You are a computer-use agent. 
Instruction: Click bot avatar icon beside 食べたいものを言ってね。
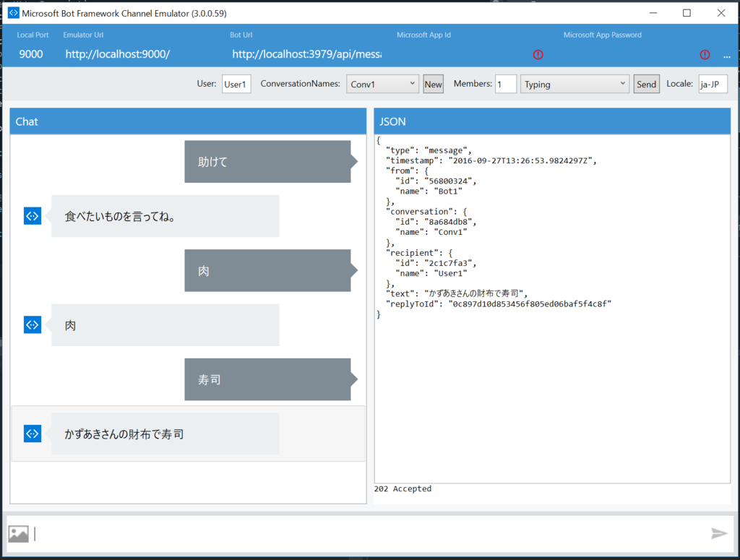click(33, 216)
